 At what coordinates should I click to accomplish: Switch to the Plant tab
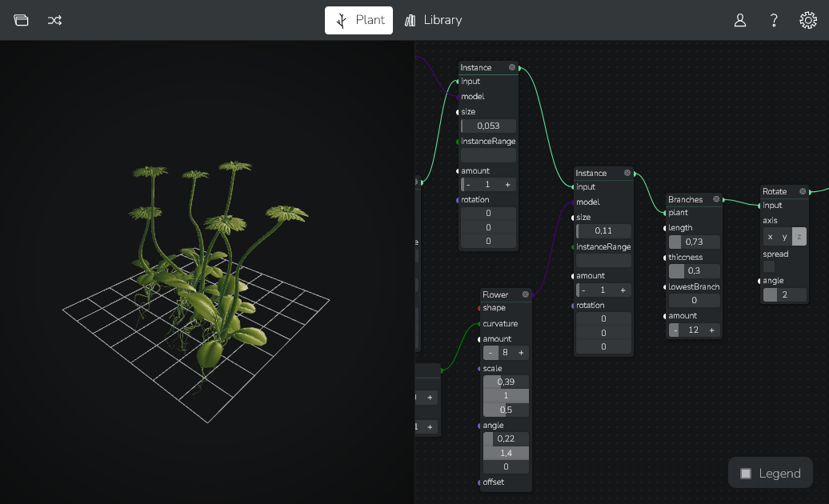pyautogui.click(x=358, y=20)
